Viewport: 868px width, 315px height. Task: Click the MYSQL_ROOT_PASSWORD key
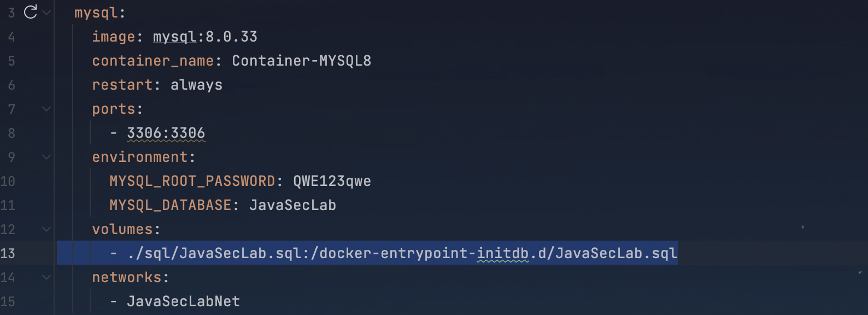click(192, 181)
